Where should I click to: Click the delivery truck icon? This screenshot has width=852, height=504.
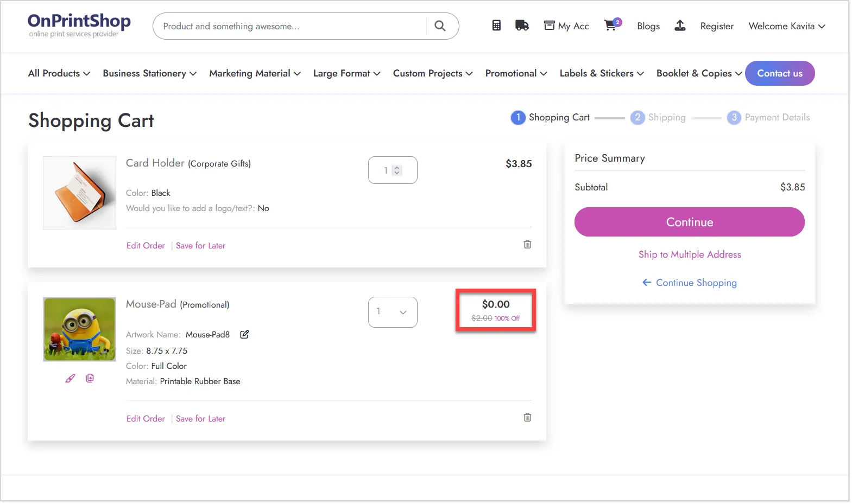click(522, 25)
